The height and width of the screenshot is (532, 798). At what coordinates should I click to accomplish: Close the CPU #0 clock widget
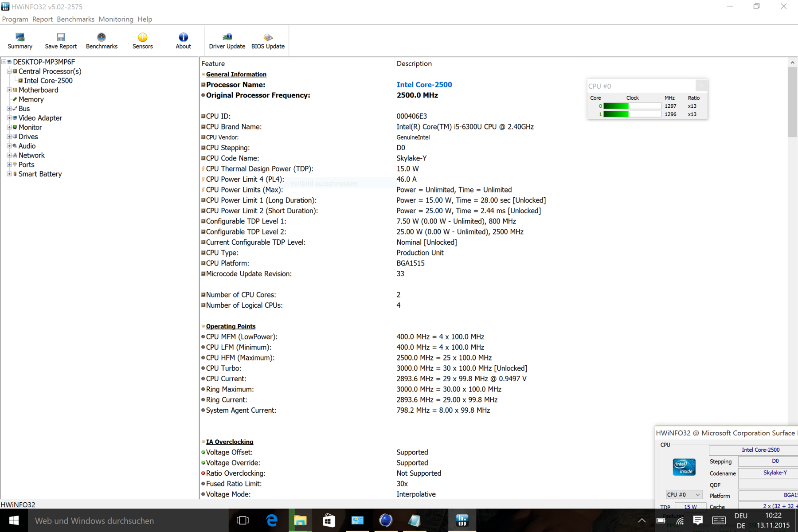pos(701,86)
